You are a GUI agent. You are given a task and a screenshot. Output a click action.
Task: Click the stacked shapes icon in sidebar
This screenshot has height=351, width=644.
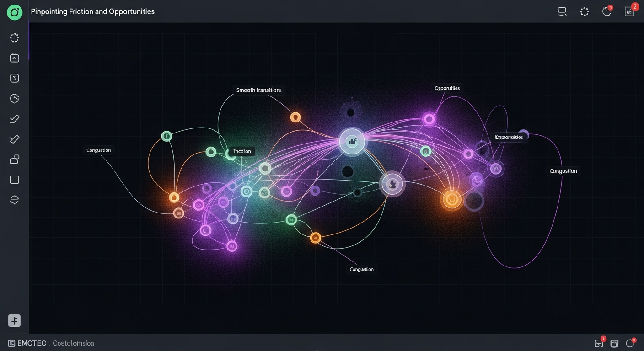(x=14, y=160)
